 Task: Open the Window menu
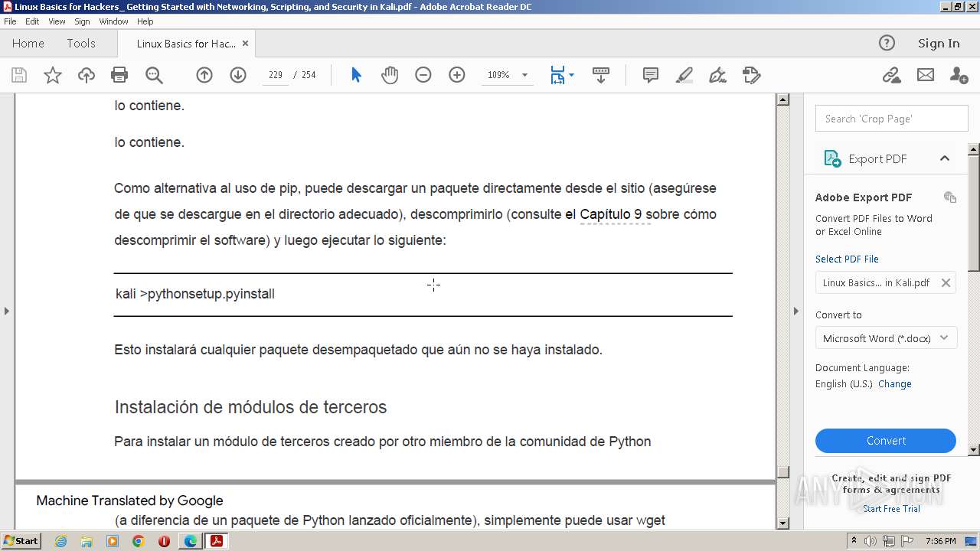tap(113, 21)
